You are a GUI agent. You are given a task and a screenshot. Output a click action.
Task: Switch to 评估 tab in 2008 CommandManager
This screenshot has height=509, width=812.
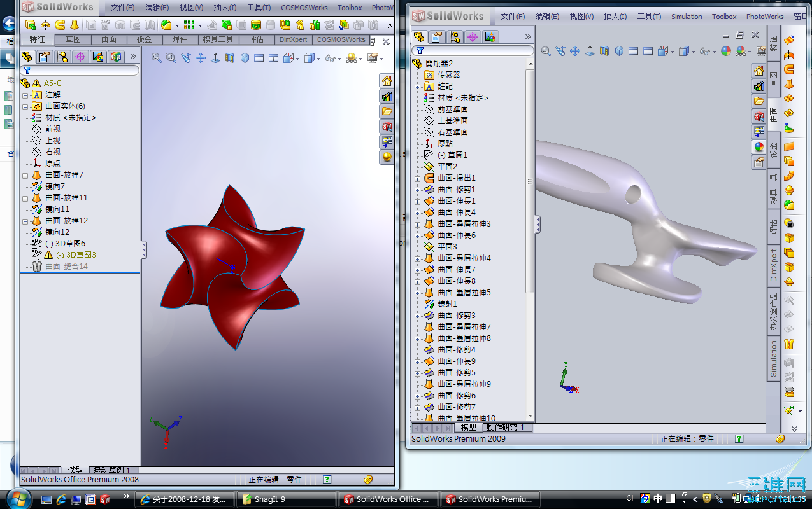[x=257, y=39]
